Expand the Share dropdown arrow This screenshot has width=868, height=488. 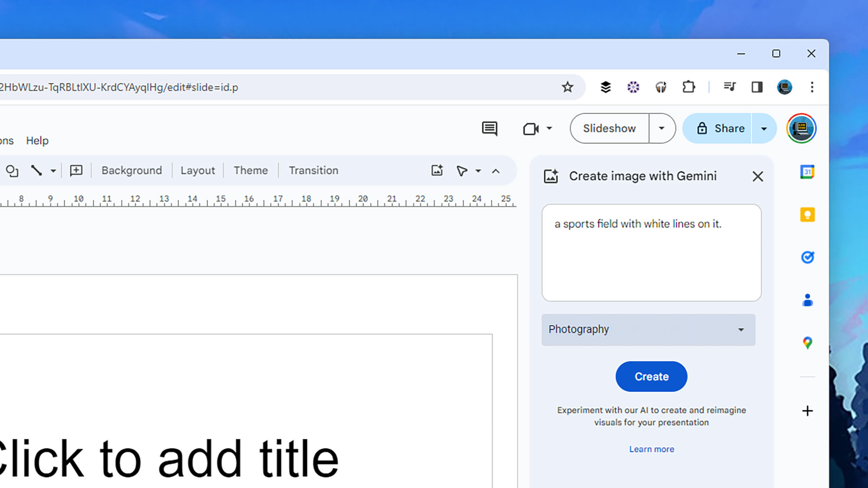pyautogui.click(x=764, y=128)
